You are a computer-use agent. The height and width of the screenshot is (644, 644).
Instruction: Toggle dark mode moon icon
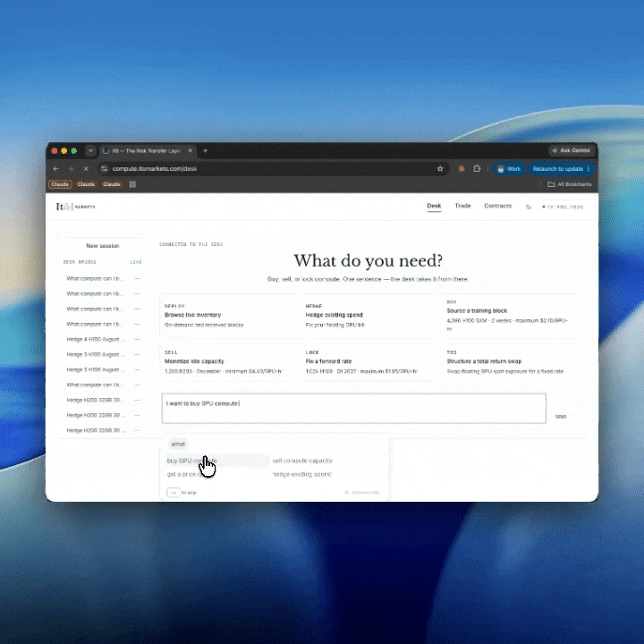[529, 207]
